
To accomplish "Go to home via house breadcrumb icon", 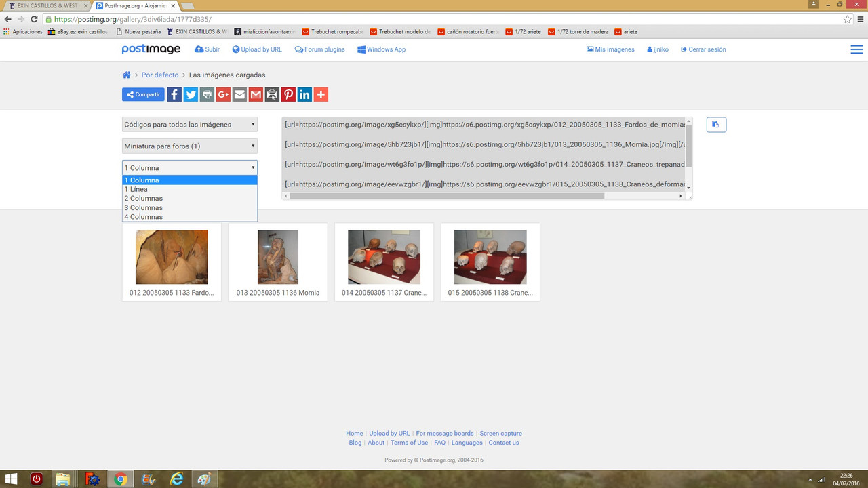I will (x=126, y=75).
